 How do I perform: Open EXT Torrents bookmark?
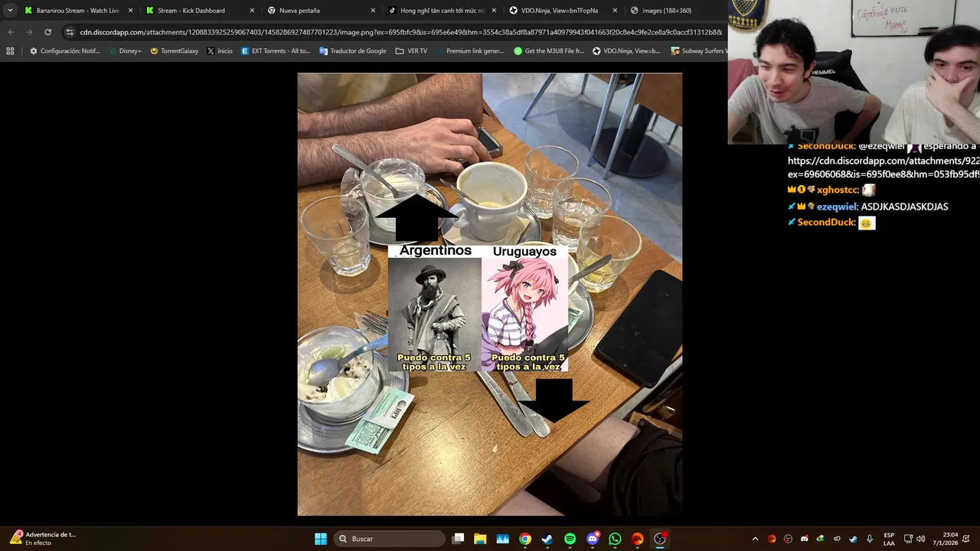point(276,51)
